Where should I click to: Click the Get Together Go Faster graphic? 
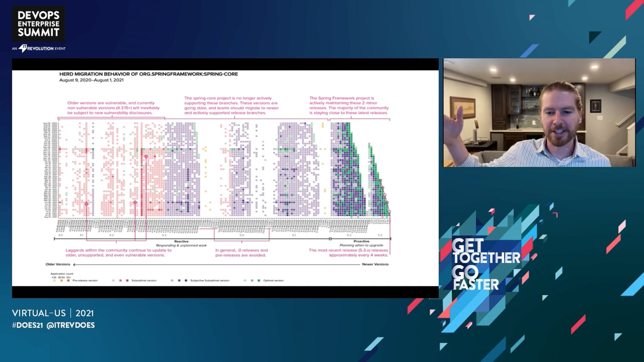click(486, 264)
